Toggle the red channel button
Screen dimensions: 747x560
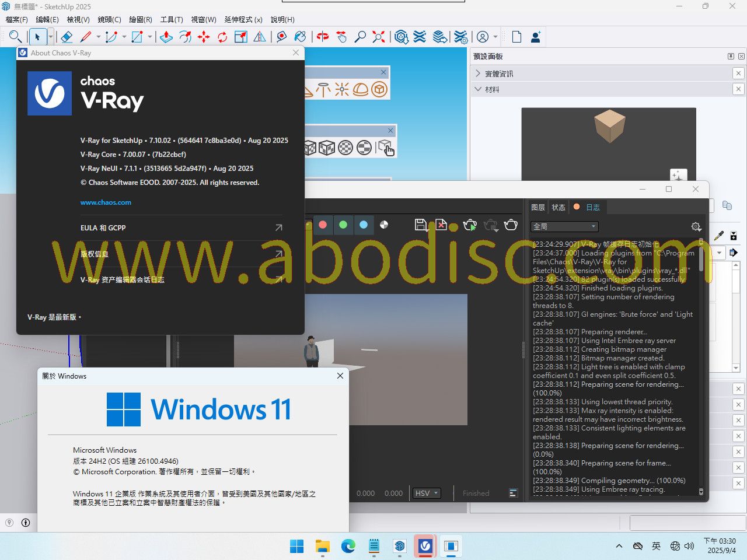coord(323,225)
